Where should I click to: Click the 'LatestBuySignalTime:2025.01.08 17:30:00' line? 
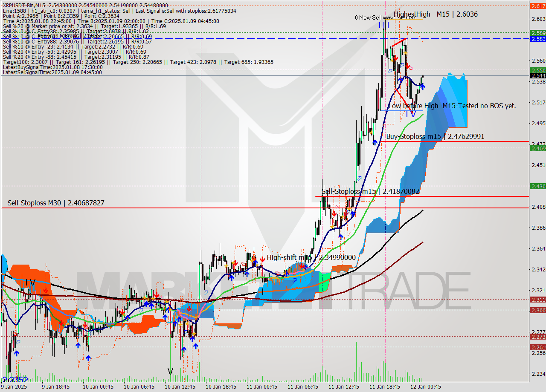coord(52,67)
